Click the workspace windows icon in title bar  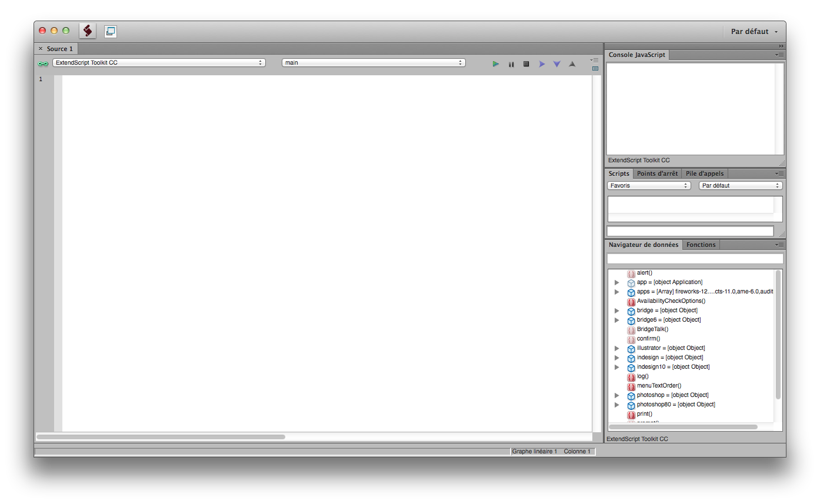[111, 32]
